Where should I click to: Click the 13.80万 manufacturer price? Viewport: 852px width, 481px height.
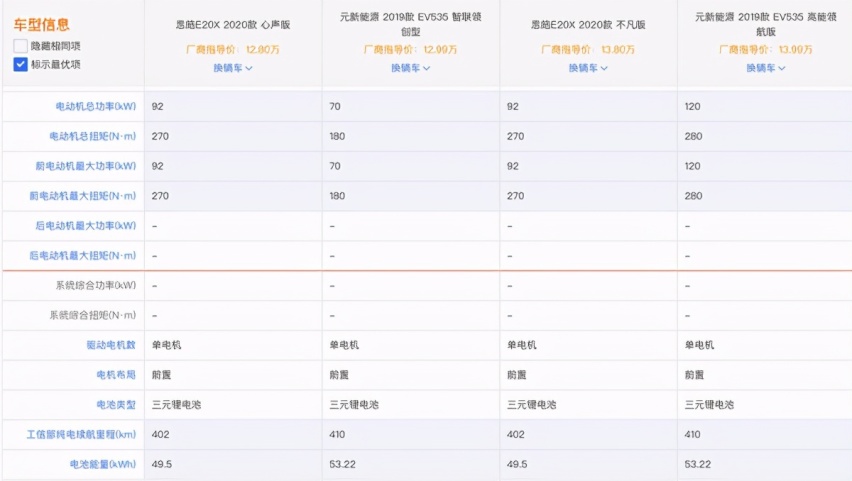[x=618, y=49]
